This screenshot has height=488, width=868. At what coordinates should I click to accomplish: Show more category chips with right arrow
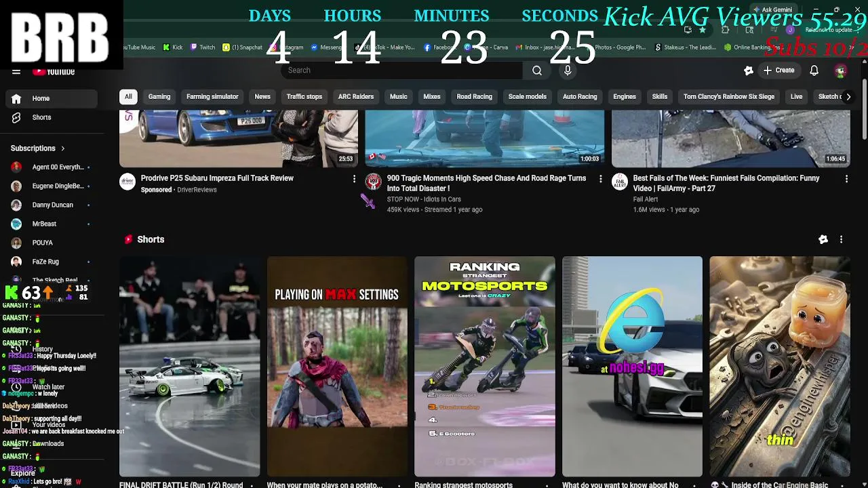point(848,97)
